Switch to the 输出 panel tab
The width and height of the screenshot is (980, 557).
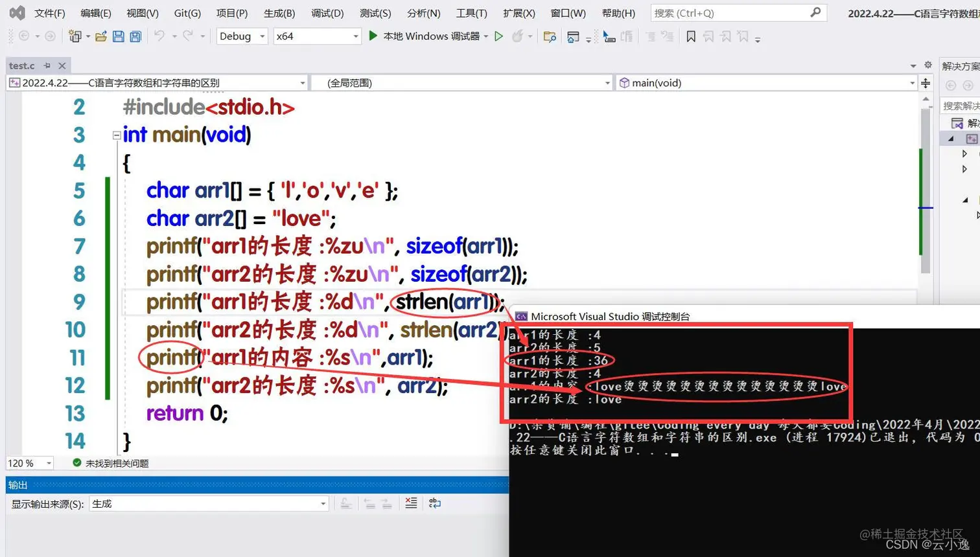coord(17,484)
